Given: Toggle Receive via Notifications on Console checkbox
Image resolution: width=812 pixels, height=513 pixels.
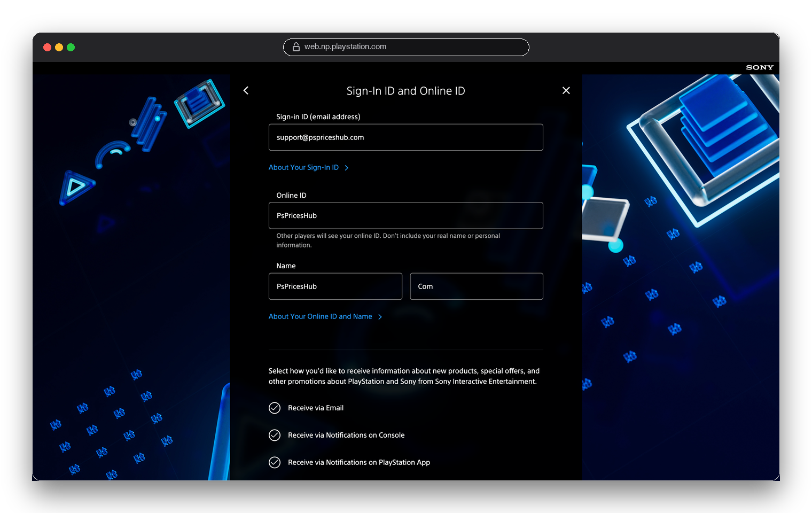Looking at the screenshot, I should [x=275, y=435].
